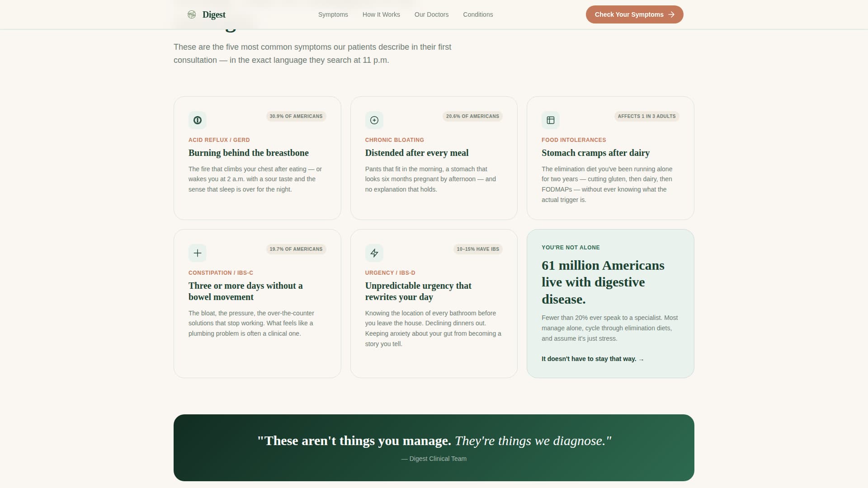The image size is (868, 488).
Task: Click the Check Your Symptoms button
Action: click(x=634, y=14)
